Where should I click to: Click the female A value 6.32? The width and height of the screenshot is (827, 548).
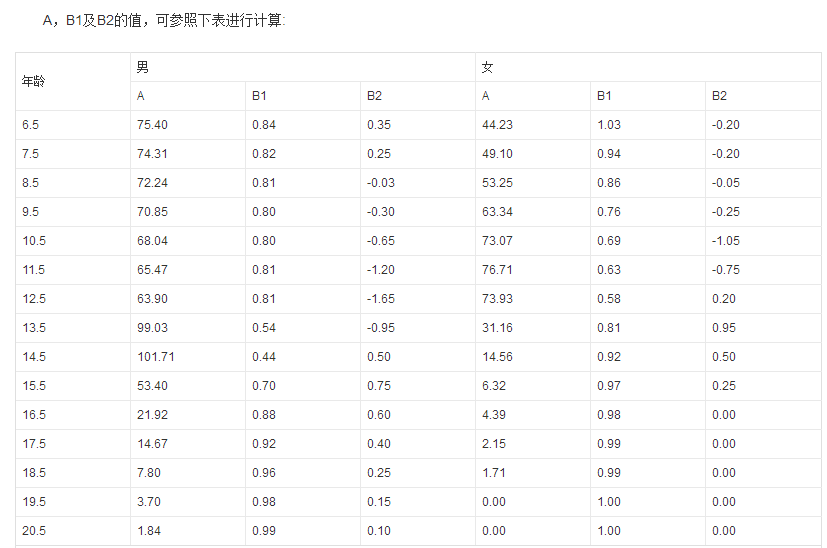494,386
